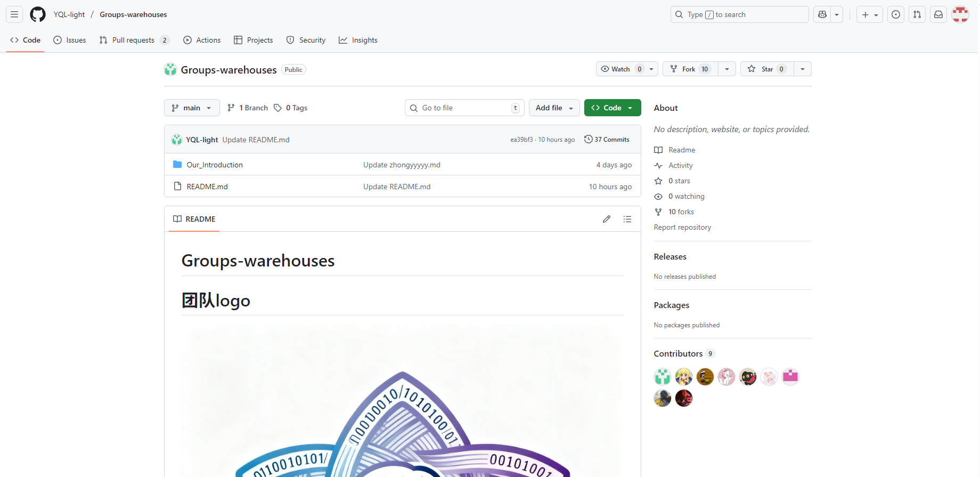Open the green Code clone dropdown
Image resolution: width=980 pixels, height=477 pixels.
point(612,108)
